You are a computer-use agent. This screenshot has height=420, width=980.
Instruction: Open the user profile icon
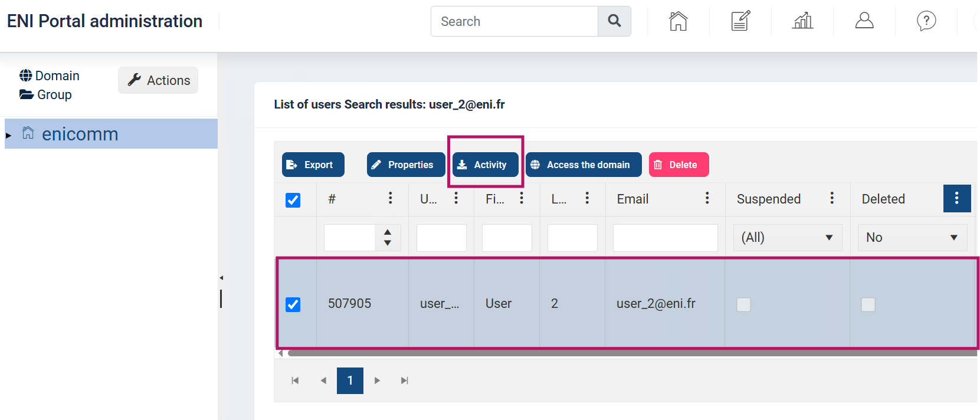[x=864, y=21]
